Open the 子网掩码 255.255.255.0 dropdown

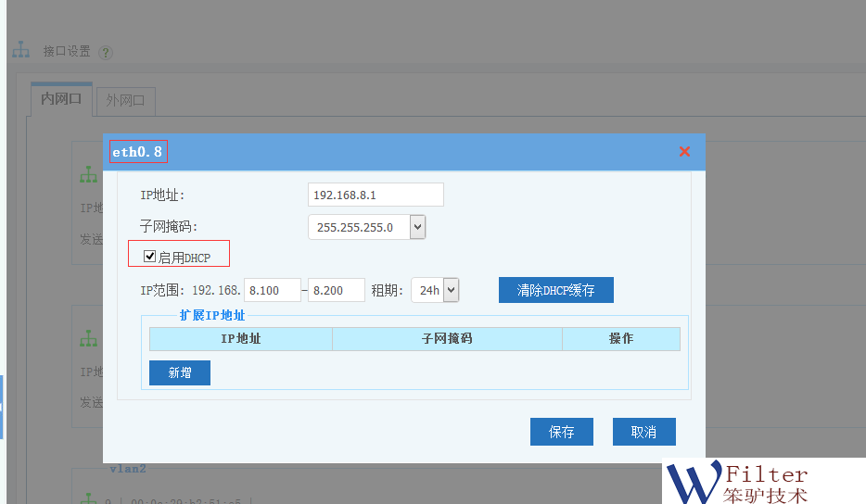[417, 227]
